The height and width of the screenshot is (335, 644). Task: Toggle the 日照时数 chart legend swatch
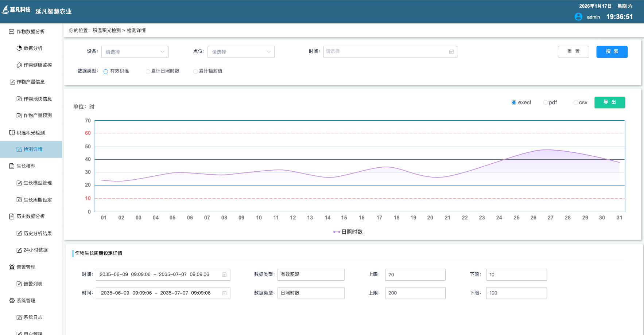337,232
